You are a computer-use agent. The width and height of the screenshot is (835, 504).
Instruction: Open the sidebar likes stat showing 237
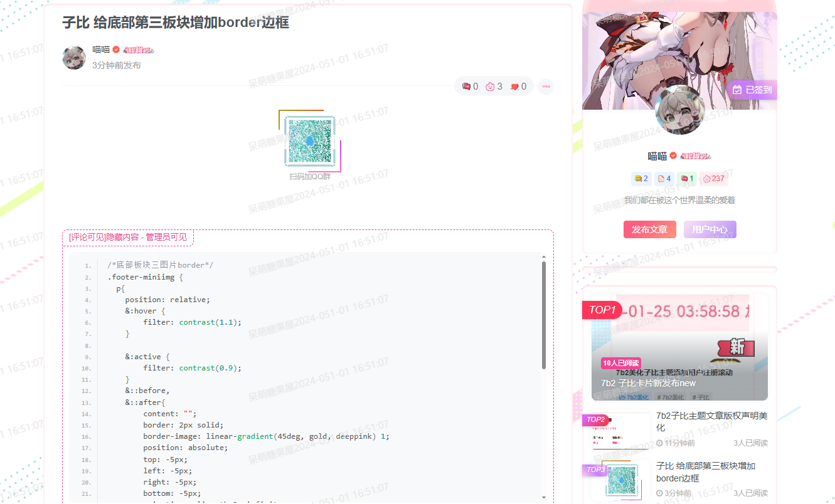714,179
